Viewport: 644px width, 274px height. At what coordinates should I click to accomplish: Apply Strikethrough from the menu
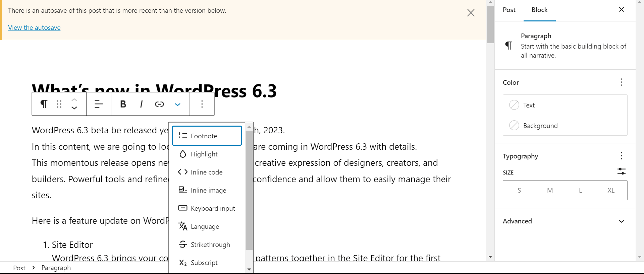pyautogui.click(x=207, y=245)
